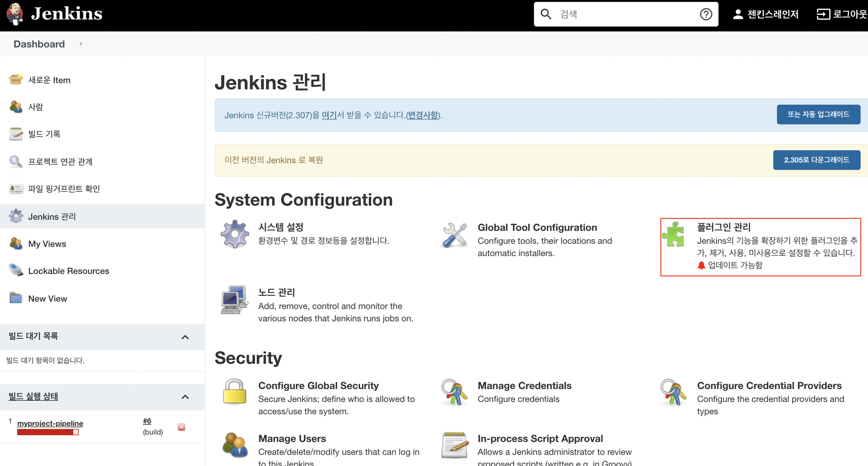Viewport: 868px width, 466px height.
Task: Open the 변경사항 changelog link
Action: 423,115
